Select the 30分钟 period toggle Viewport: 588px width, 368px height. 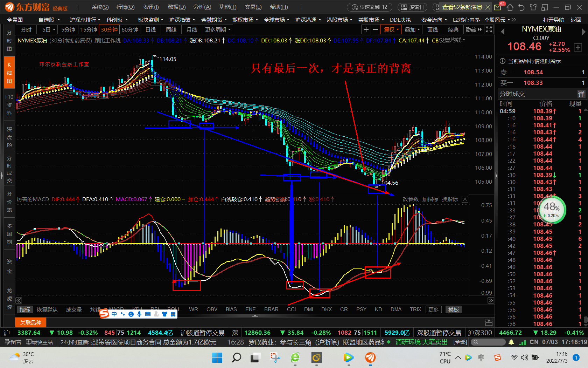(109, 30)
